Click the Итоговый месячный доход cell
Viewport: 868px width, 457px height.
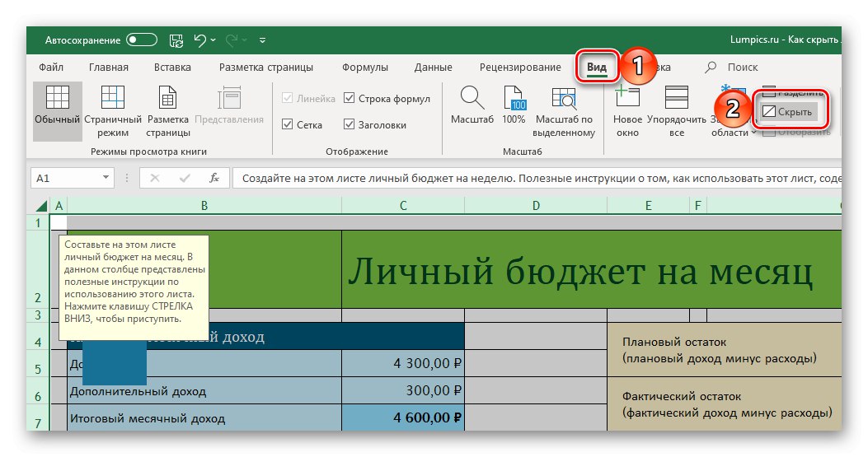pyautogui.click(x=204, y=417)
